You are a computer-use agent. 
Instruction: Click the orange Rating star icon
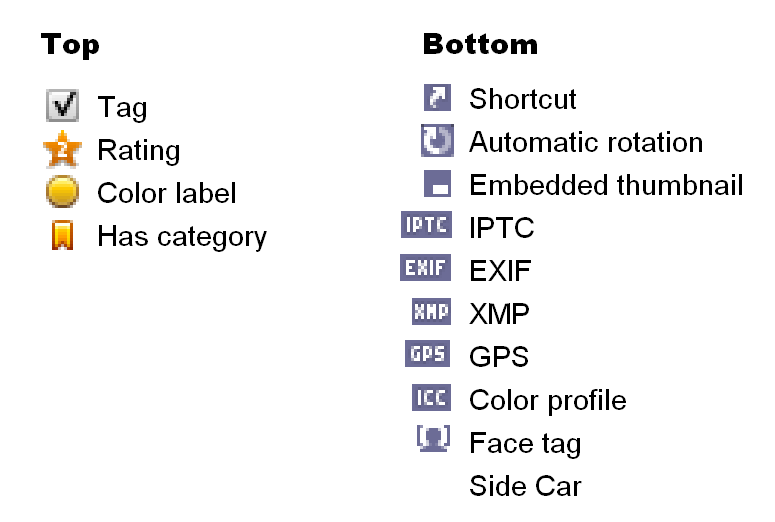pyautogui.click(x=62, y=150)
